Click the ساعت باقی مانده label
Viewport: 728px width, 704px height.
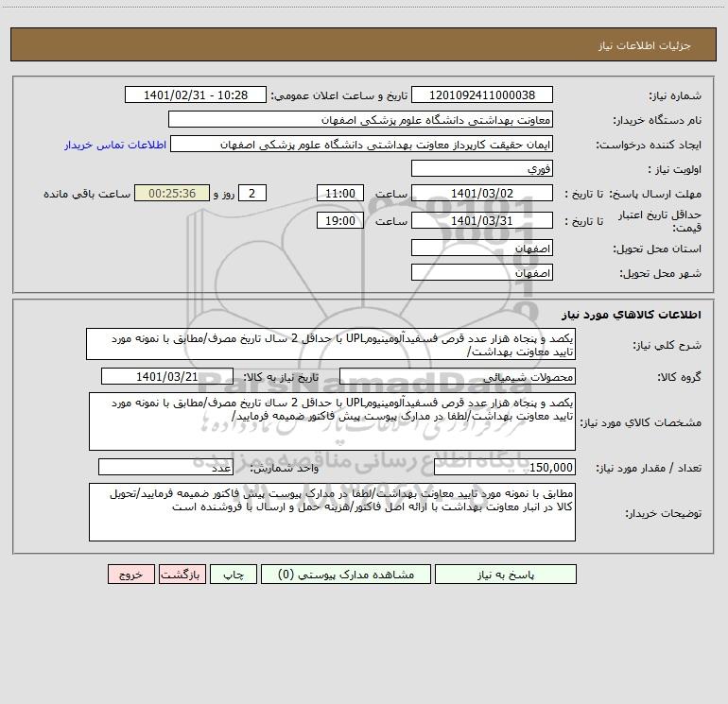(87, 194)
